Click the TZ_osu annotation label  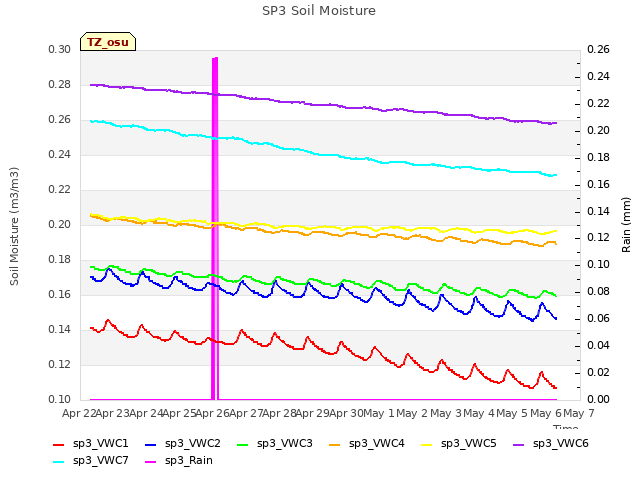pos(108,42)
